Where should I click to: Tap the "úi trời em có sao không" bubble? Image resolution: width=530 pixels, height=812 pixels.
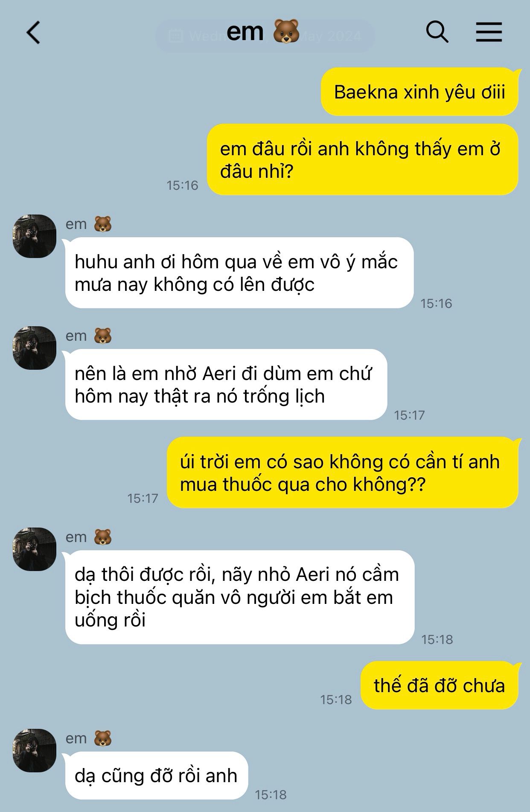pos(343,473)
